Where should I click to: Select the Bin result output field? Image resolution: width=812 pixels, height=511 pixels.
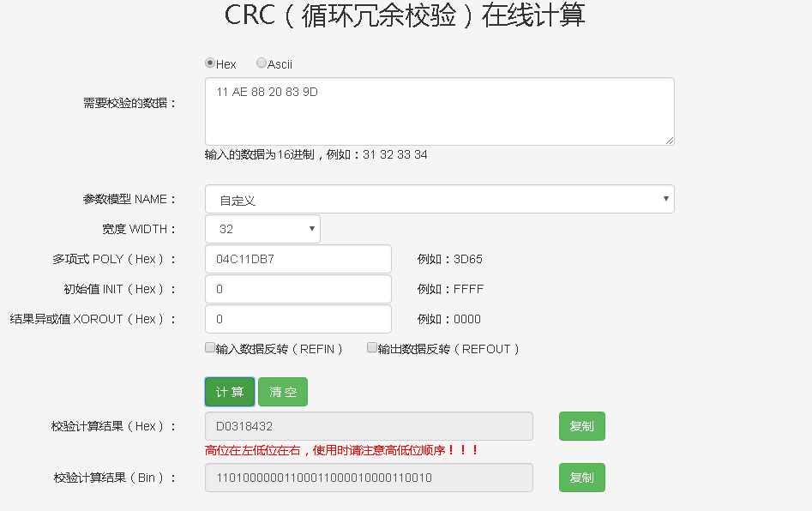coord(368,478)
